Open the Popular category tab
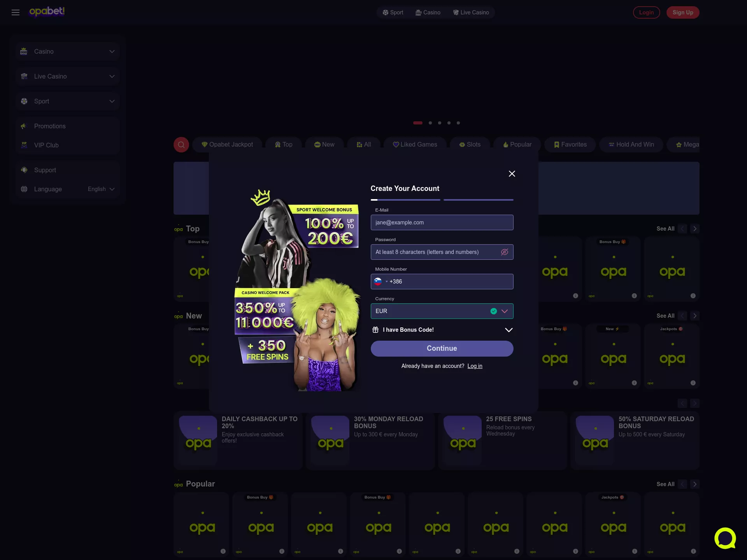Viewport: 747px width, 560px height. (x=517, y=145)
